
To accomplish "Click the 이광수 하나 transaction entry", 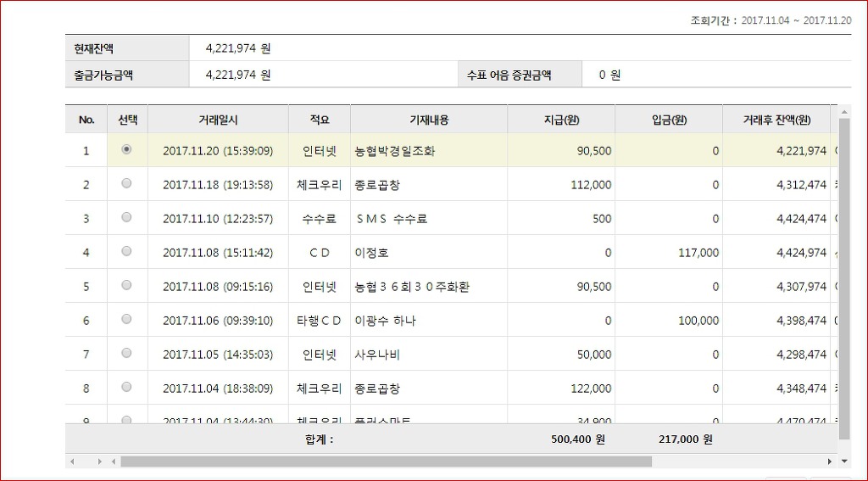I will [386, 321].
